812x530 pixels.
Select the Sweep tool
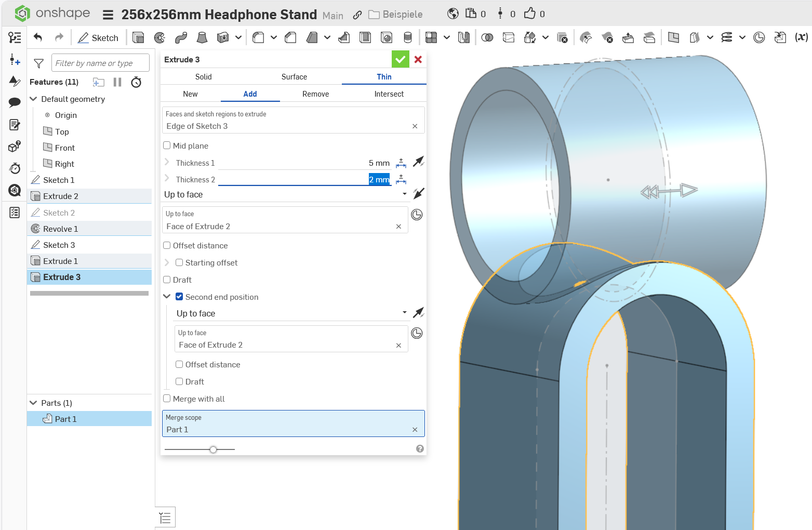(181, 37)
